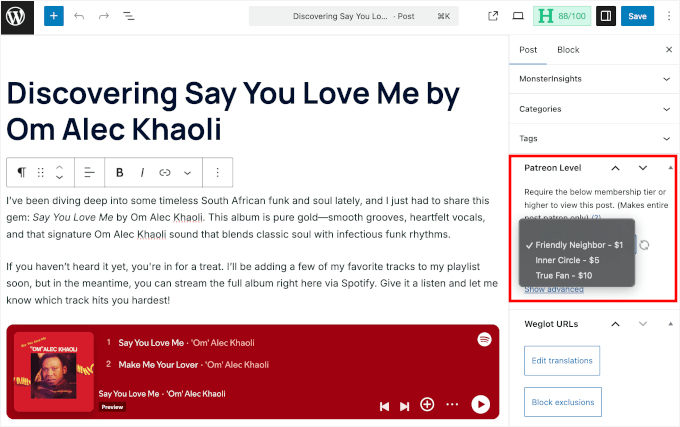Close the settings sidebar

(669, 50)
